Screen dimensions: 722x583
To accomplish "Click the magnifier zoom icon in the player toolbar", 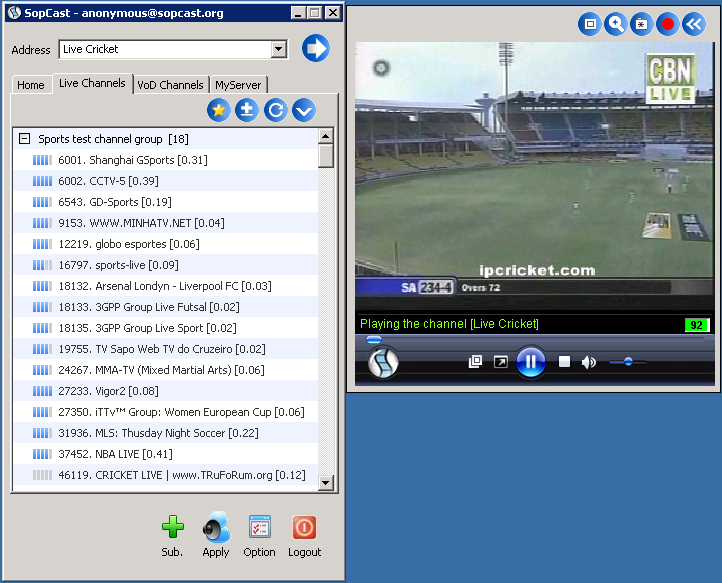I will (x=616, y=23).
